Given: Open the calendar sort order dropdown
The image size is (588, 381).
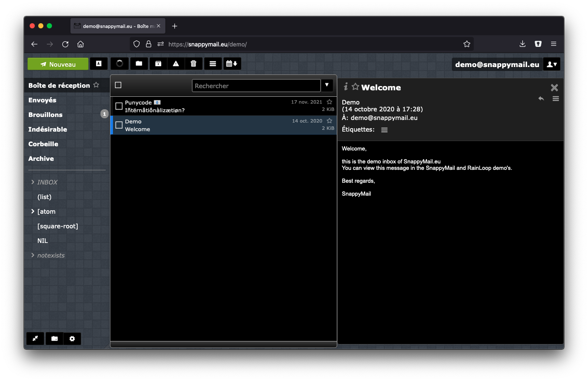Looking at the screenshot, I should [x=232, y=64].
